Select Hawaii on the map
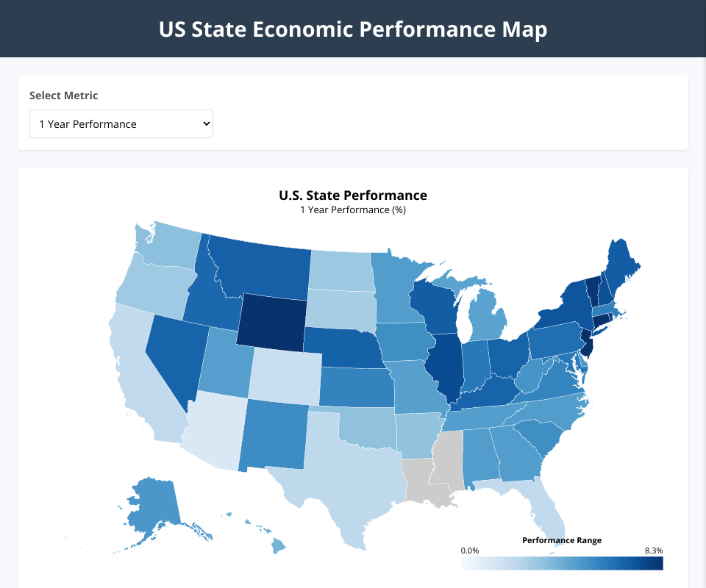The height and width of the screenshot is (588, 706). [x=279, y=546]
